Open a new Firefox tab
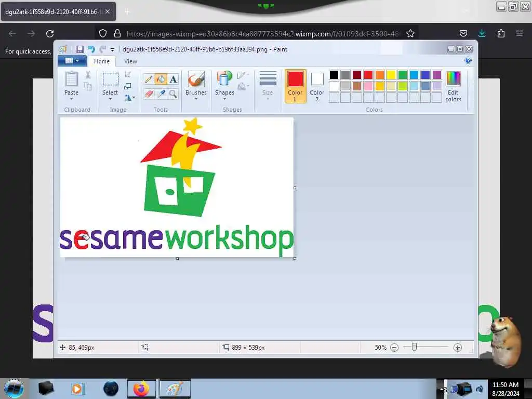Image resolution: width=532 pixels, height=399 pixels. 127,12
